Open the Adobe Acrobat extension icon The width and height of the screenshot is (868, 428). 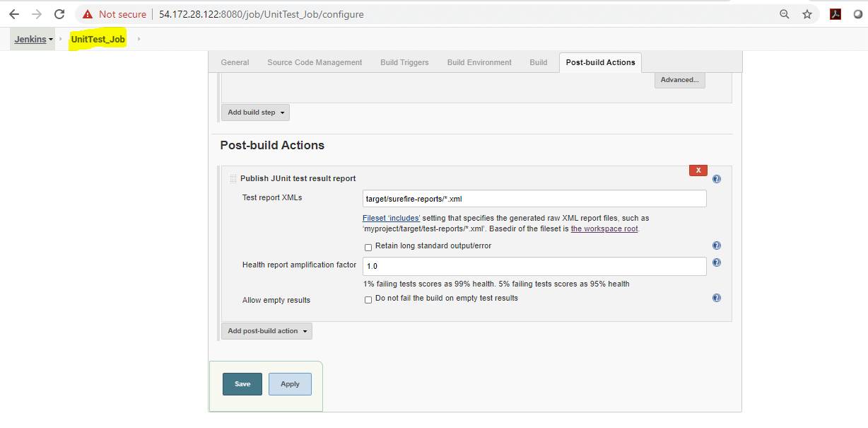pyautogui.click(x=835, y=14)
